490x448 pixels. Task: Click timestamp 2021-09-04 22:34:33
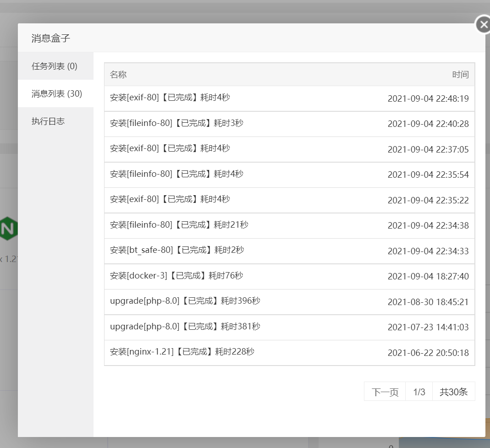[428, 251]
